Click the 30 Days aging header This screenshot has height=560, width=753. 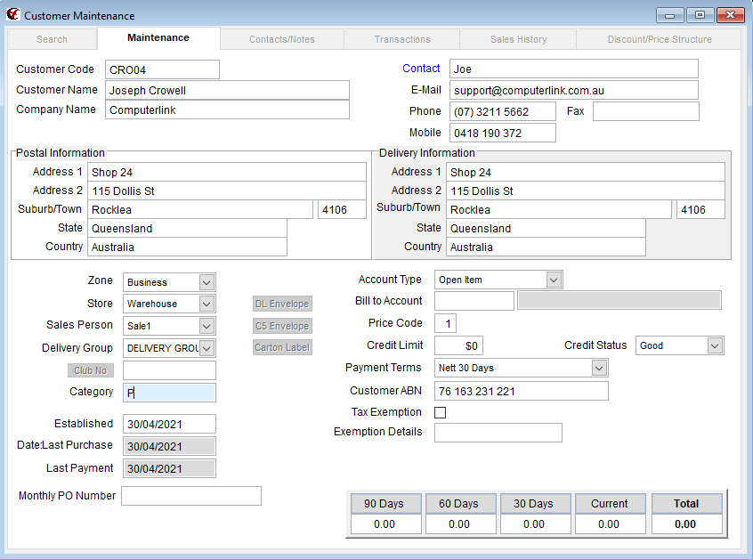[536, 503]
